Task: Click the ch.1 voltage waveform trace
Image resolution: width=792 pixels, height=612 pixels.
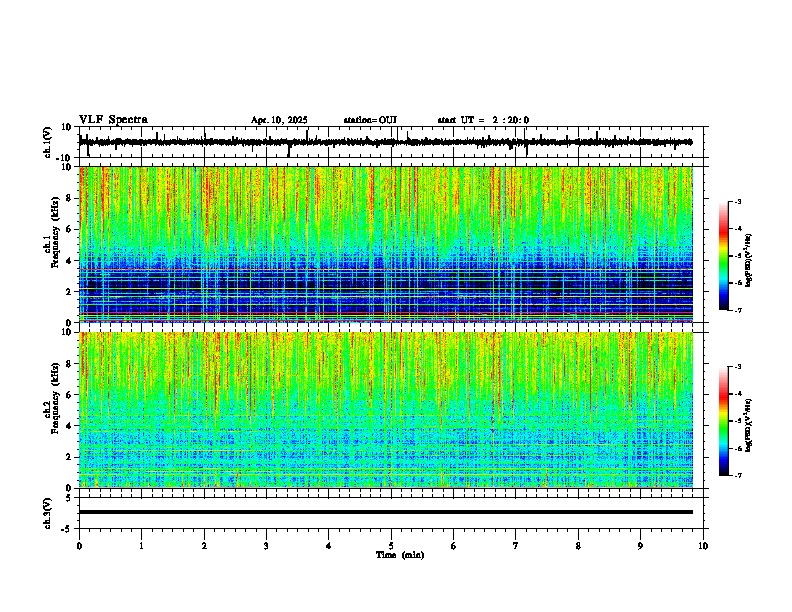Action: click(385, 142)
